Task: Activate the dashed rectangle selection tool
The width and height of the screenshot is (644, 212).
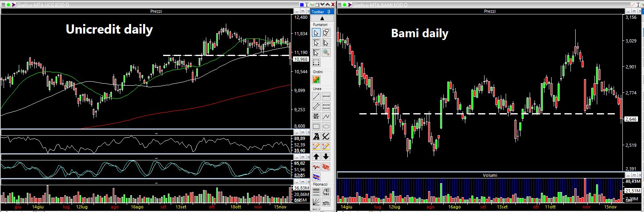Action: [x=316, y=63]
